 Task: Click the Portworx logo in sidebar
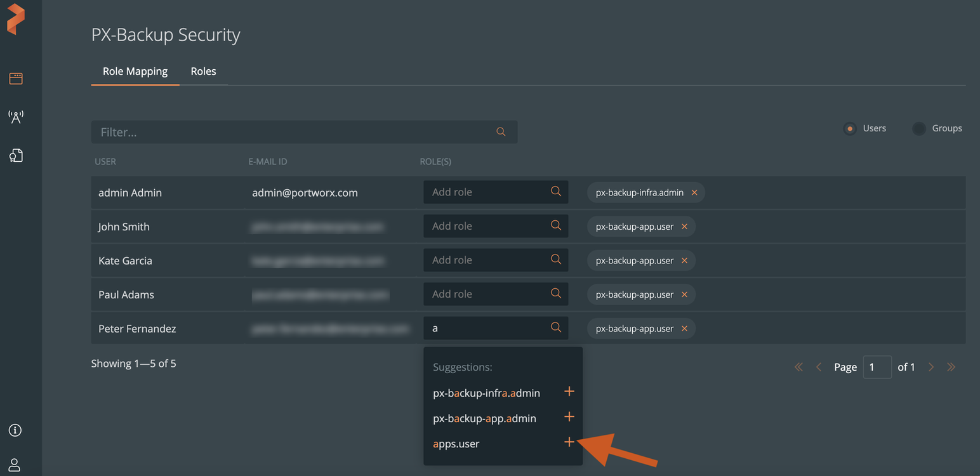click(x=16, y=19)
